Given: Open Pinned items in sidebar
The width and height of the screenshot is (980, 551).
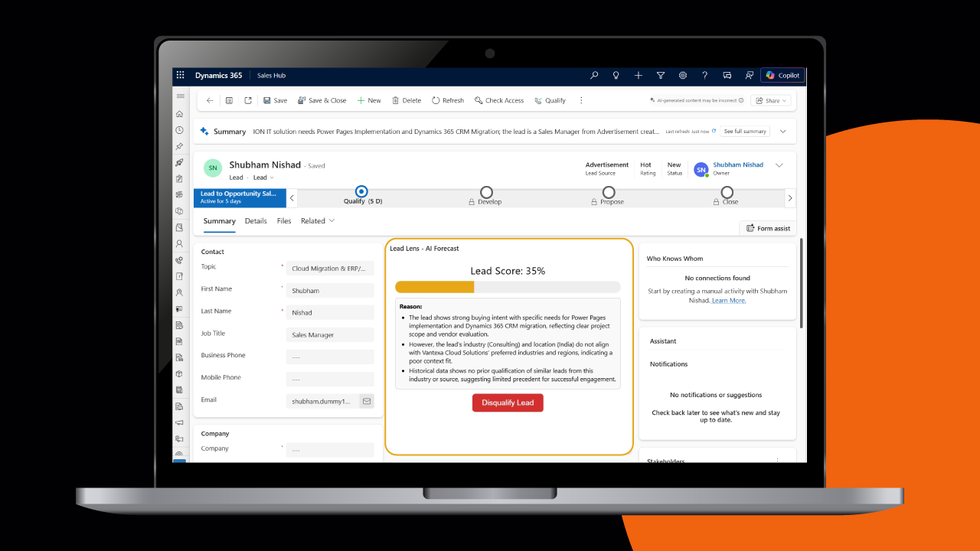Looking at the screenshot, I should pyautogui.click(x=180, y=146).
